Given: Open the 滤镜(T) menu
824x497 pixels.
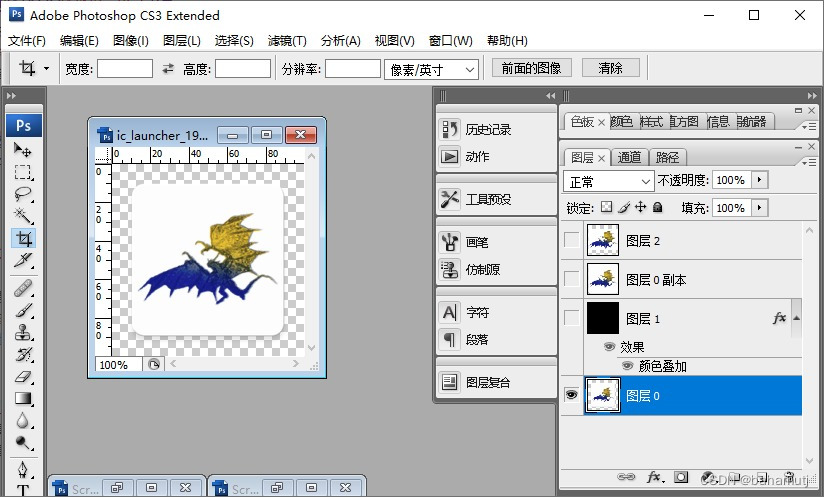Looking at the screenshot, I should pyautogui.click(x=287, y=40).
